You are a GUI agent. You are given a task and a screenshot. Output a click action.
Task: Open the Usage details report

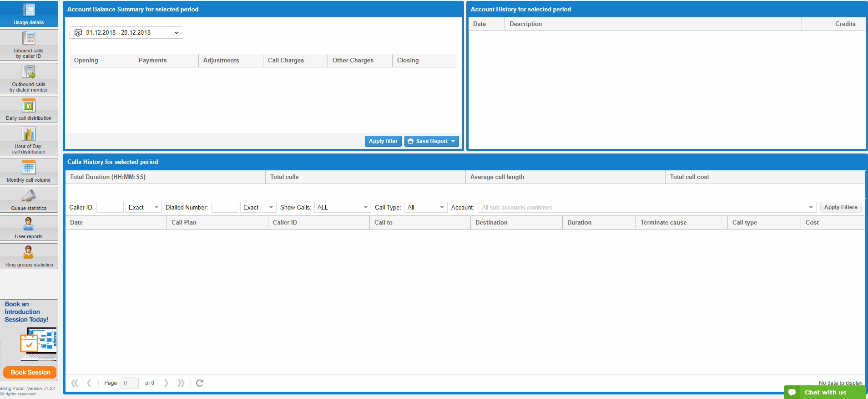point(29,14)
